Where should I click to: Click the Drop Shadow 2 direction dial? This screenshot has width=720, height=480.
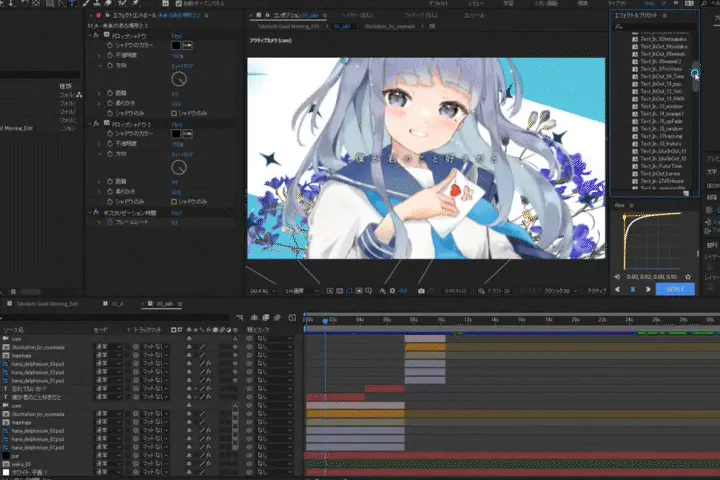click(x=179, y=168)
